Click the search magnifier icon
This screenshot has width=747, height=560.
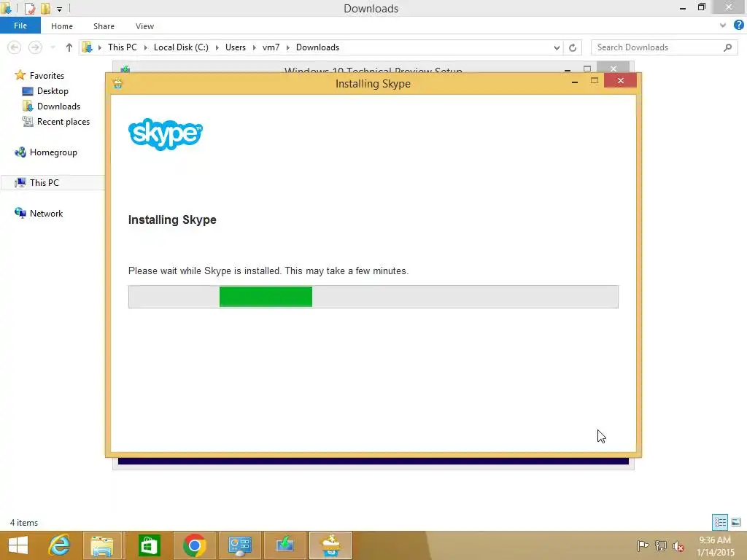point(727,47)
